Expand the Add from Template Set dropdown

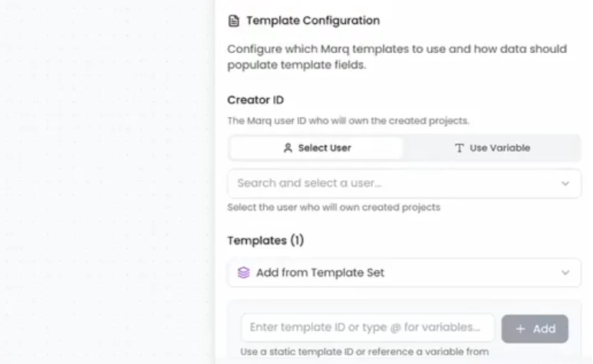click(x=384, y=273)
